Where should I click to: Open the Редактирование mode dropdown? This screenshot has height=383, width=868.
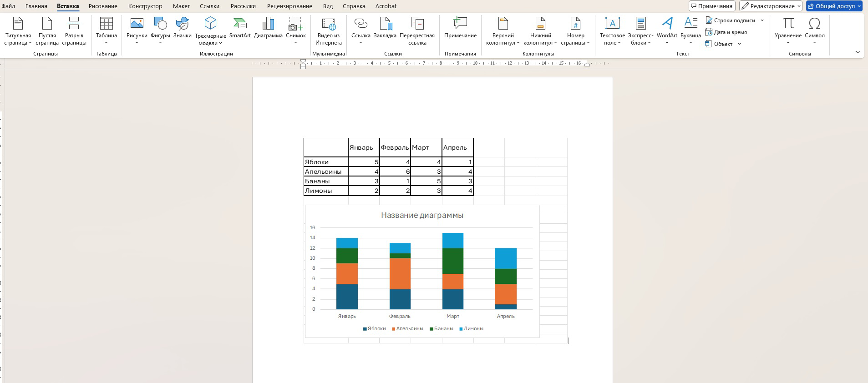[x=771, y=6]
